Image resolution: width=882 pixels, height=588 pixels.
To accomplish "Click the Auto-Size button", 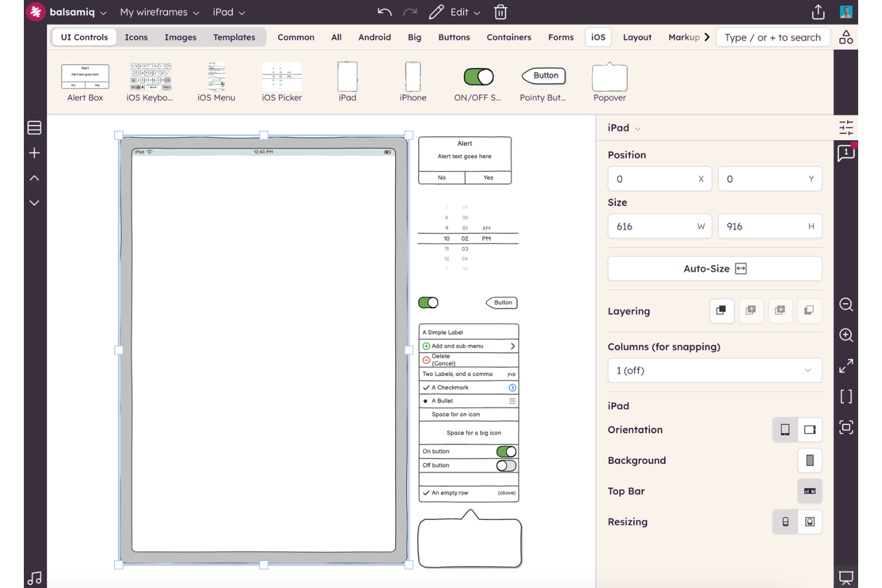I will pos(715,269).
